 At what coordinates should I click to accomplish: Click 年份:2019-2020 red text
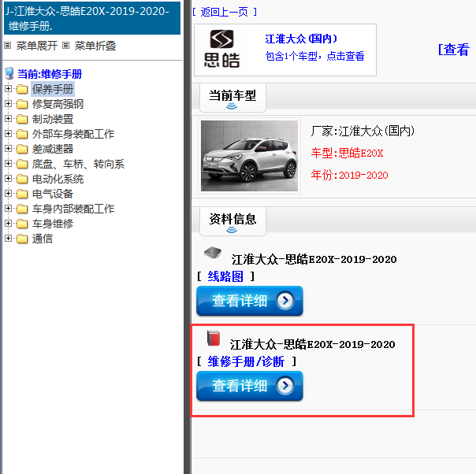(349, 175)
